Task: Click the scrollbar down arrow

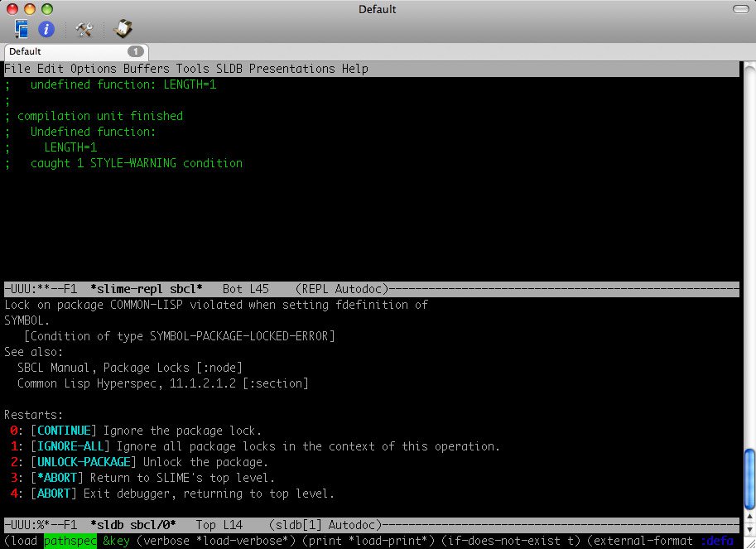Action: 749,530
